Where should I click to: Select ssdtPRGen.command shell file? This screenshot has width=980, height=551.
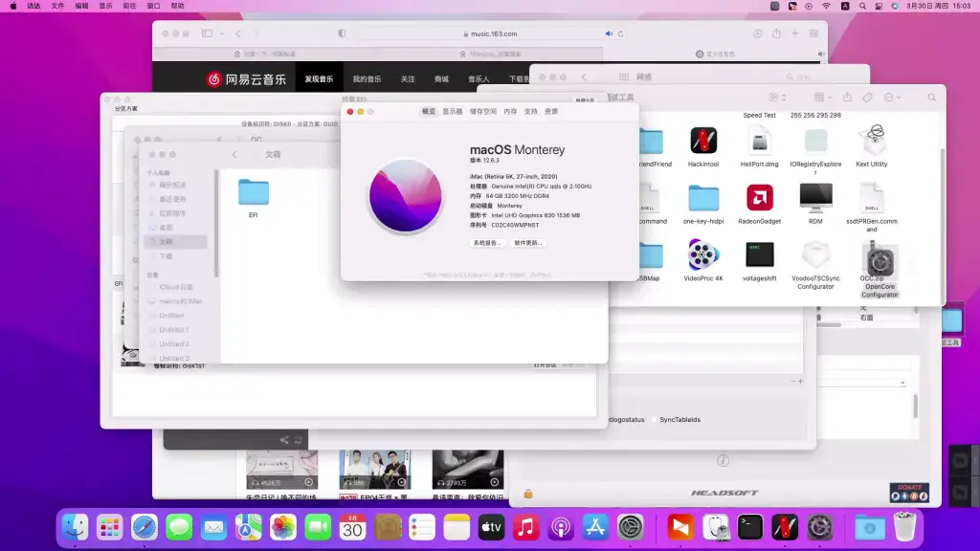pos(872,197)
